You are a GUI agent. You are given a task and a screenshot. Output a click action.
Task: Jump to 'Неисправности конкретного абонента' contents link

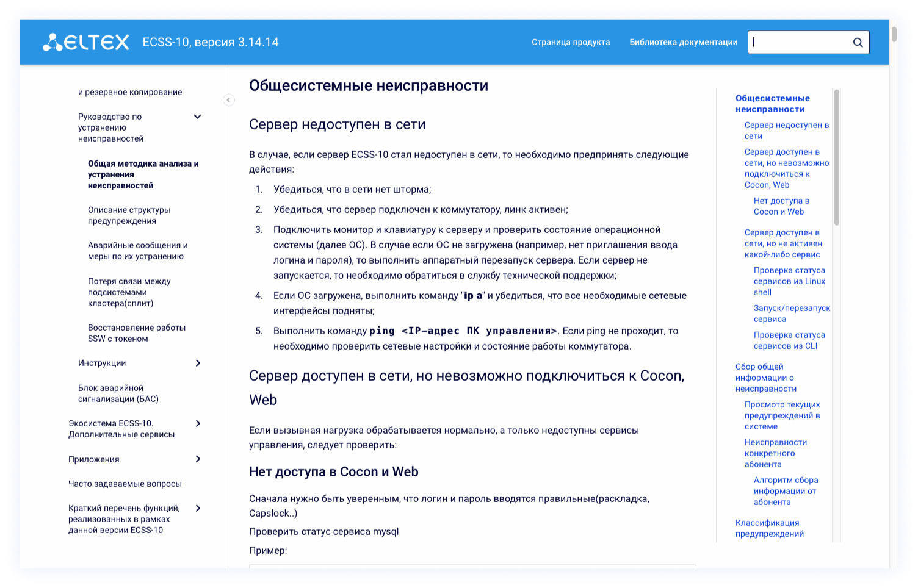(775, 453)
